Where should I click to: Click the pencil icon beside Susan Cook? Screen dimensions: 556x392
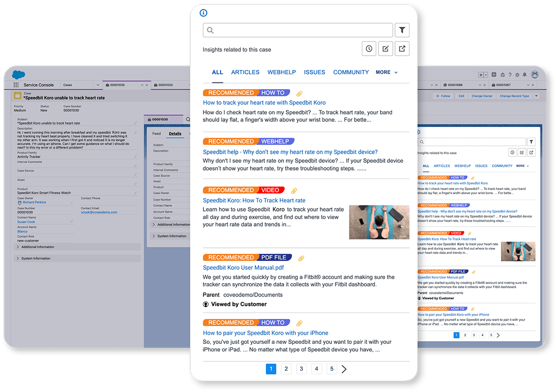pos(72,221)
